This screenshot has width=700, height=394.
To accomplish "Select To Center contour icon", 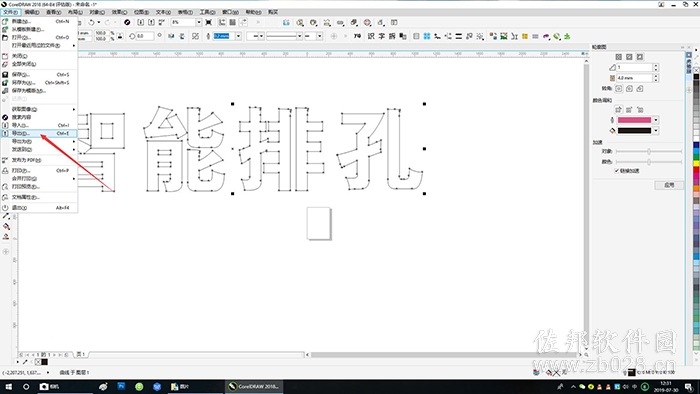I will 618,57.
